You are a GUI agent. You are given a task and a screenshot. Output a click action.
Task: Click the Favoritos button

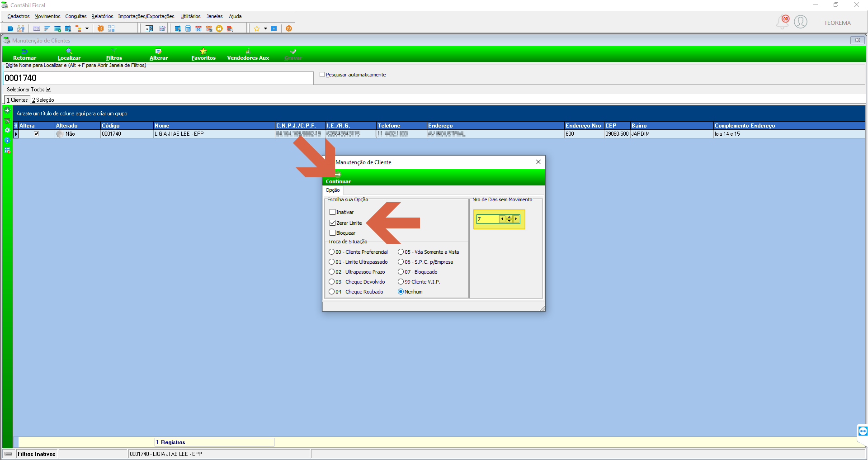pos(203,54)
